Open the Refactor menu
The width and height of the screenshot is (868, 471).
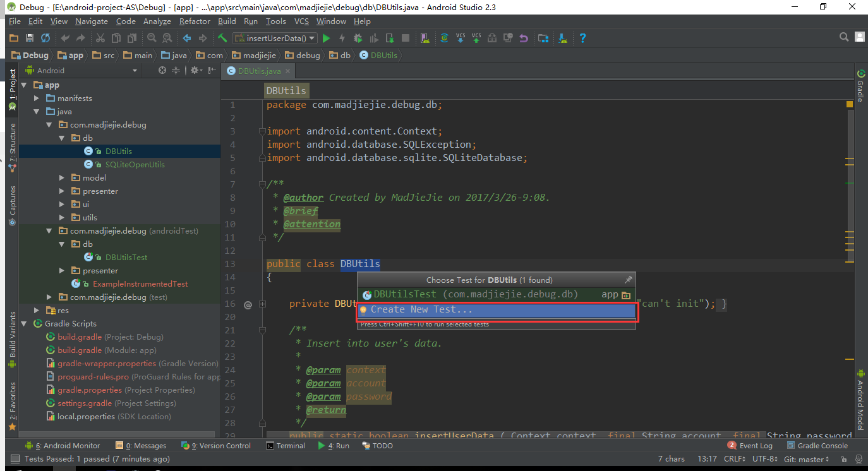click(x=195, y=21)
